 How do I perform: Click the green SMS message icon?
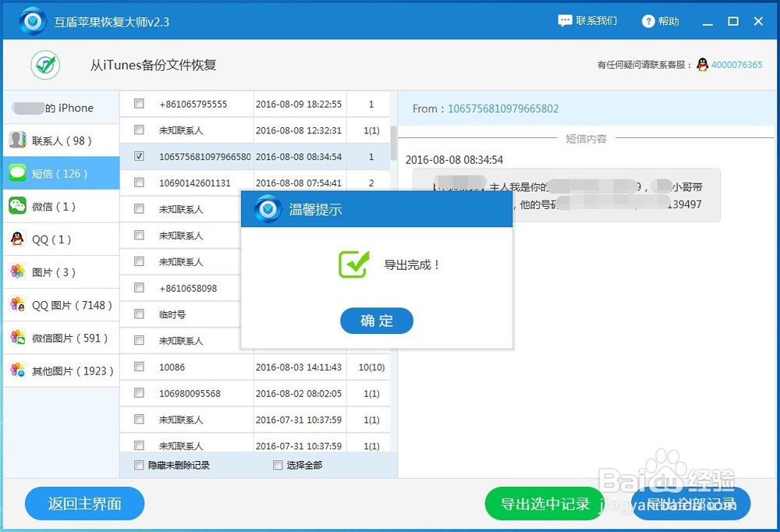[17, 172]
